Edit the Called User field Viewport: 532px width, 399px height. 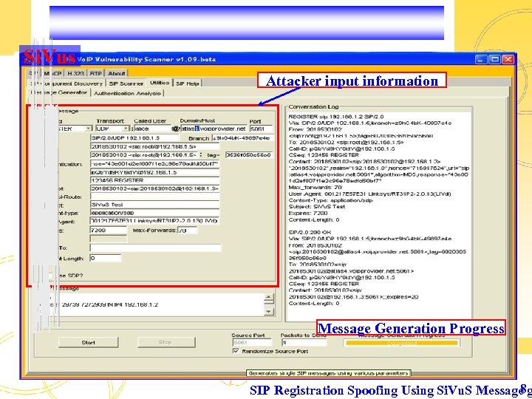click(x=153, y=129)
